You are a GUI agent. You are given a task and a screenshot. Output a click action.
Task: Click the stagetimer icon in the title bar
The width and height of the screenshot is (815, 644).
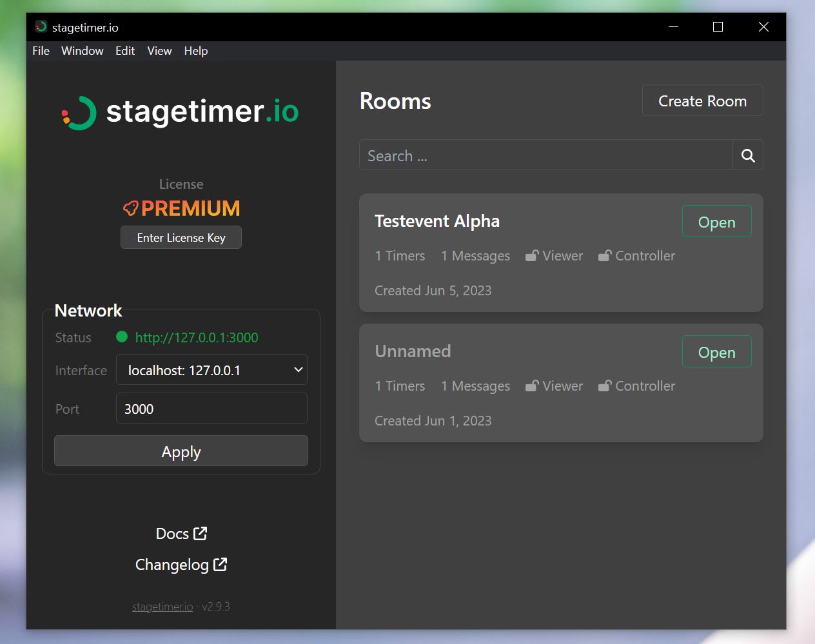point(41,27)
